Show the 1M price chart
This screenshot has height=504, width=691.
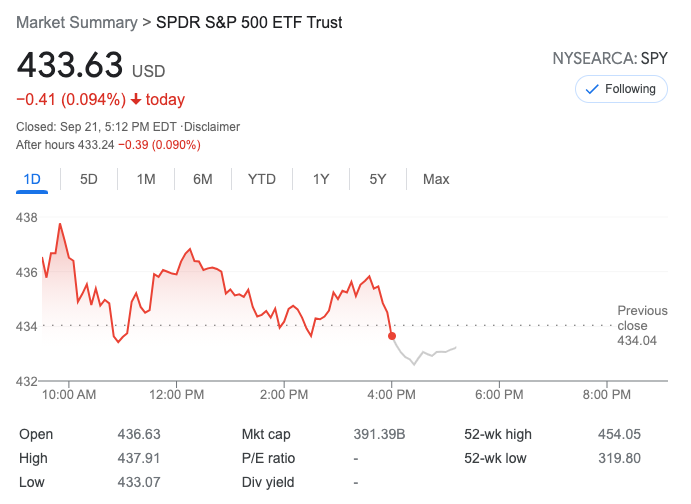point(146,179)
